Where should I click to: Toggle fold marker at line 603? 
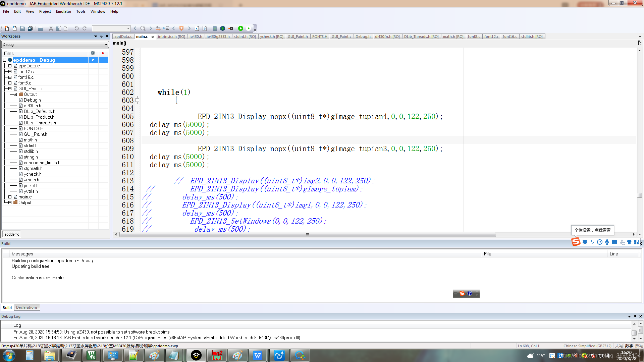click(138, 100)
